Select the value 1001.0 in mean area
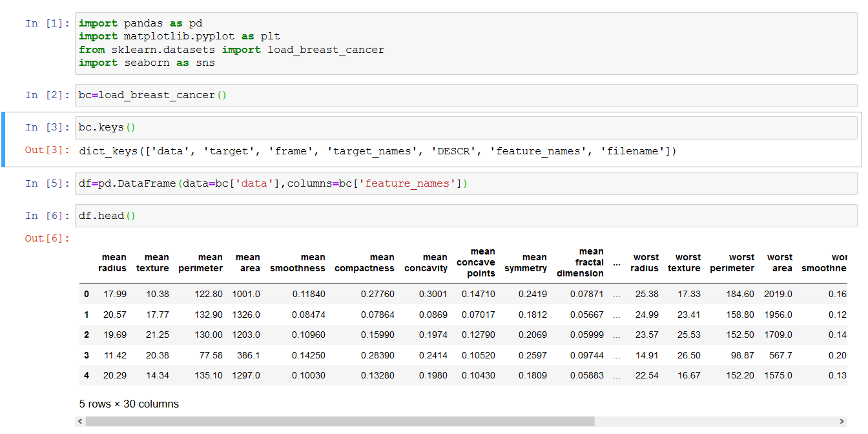 [x=248, y=294]
